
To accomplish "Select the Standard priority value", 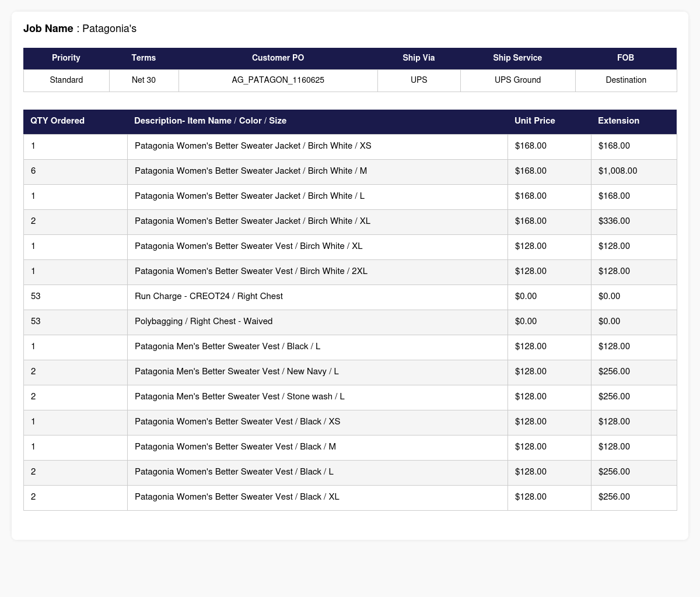I will point(66,80).
